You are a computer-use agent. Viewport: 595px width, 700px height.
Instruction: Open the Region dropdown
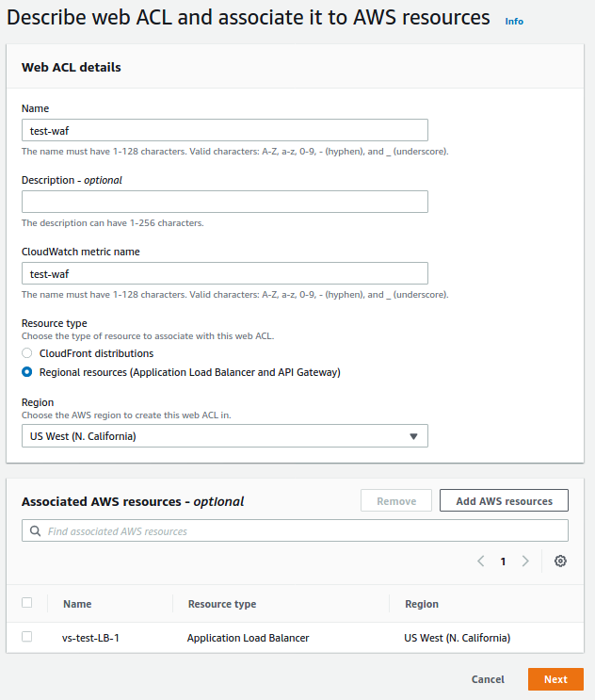click(x=224, y=435)
